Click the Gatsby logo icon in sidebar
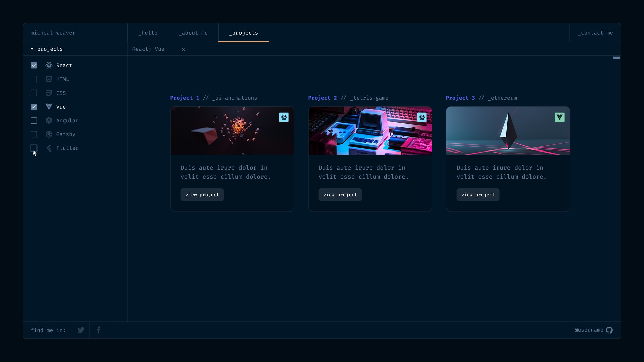The height and width of the screenshot is (362, 644). [49, 134]
